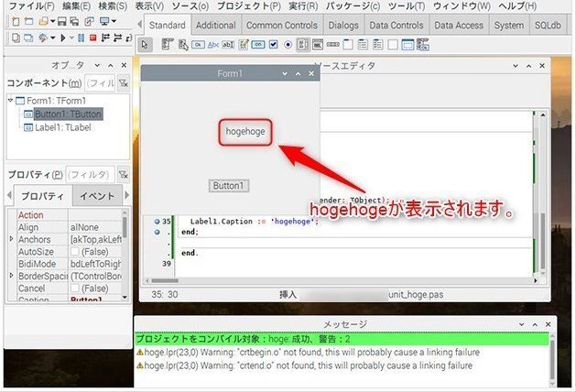Open the Run button dropdown arrow
576x392 pixels.
pyautogui.click(x=71, y=38)
